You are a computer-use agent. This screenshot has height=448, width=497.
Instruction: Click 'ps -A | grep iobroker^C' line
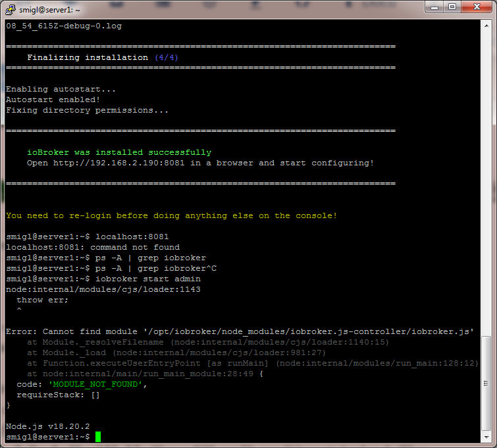[x=111, y=268]
